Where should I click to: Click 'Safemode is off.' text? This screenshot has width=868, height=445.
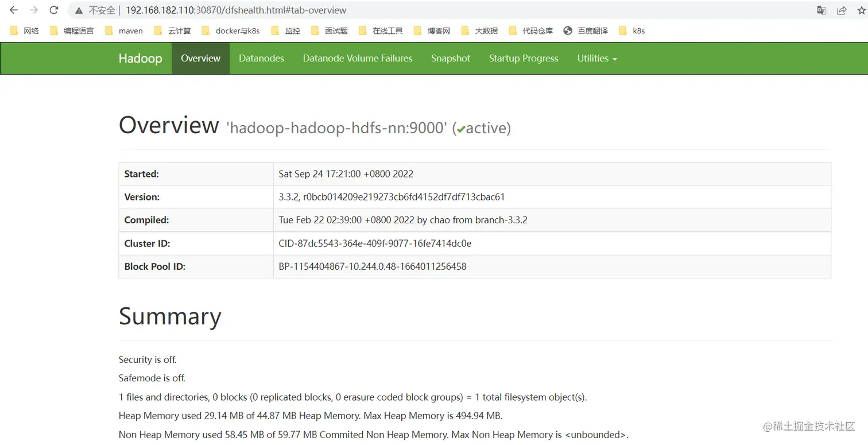152,378
